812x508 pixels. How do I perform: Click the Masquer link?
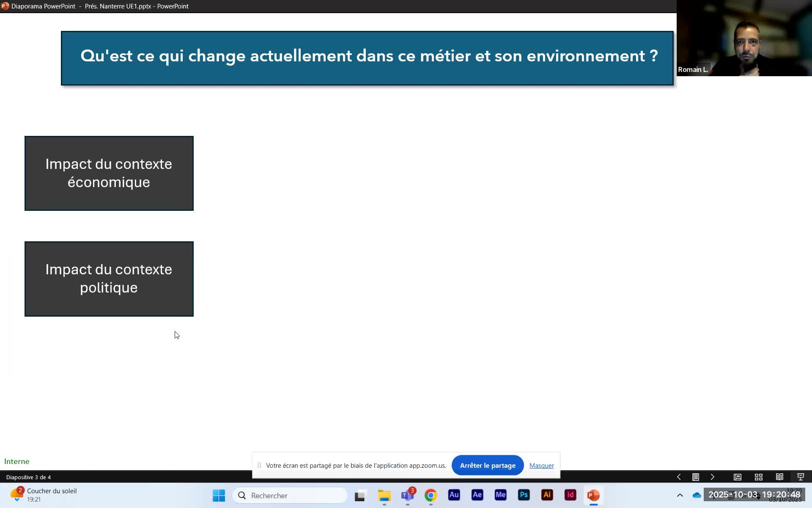(x=541, y=465)
